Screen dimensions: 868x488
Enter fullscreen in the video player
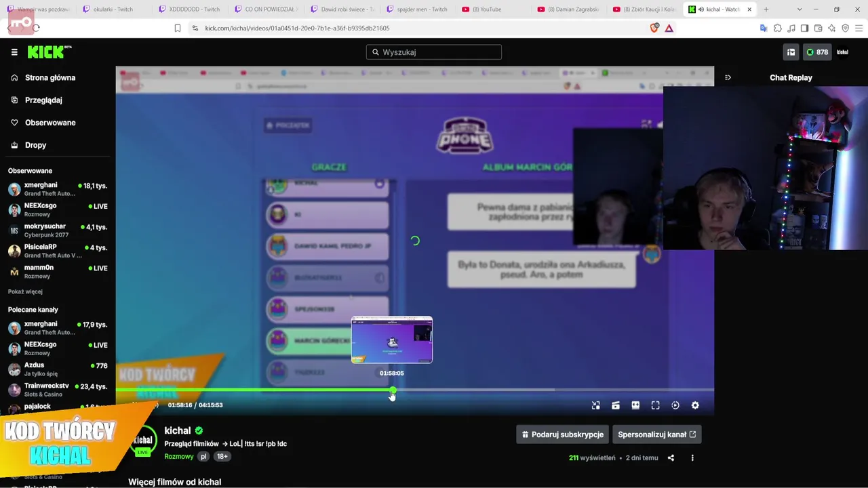pos(655,405)
